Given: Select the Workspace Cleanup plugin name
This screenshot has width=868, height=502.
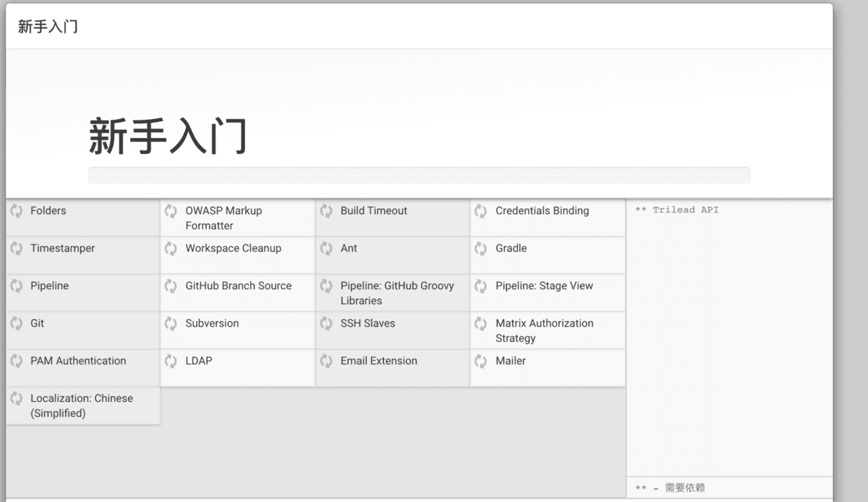Looking at the screenshot, I should tap(233, 248).
